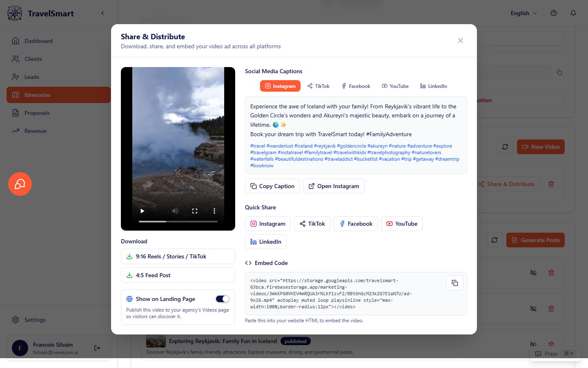Click the published status badge
Image resolution: width=588 pixels, height=368 pixels.
point(296,341)
